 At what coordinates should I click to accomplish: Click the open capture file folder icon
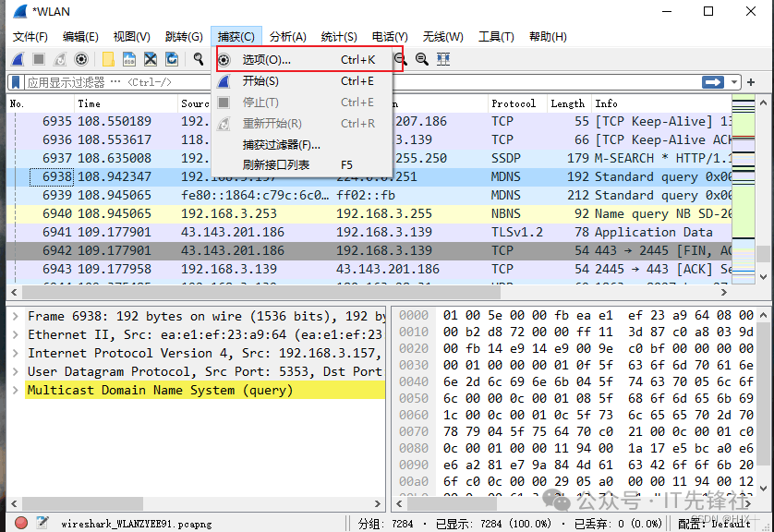click(108, 59)
